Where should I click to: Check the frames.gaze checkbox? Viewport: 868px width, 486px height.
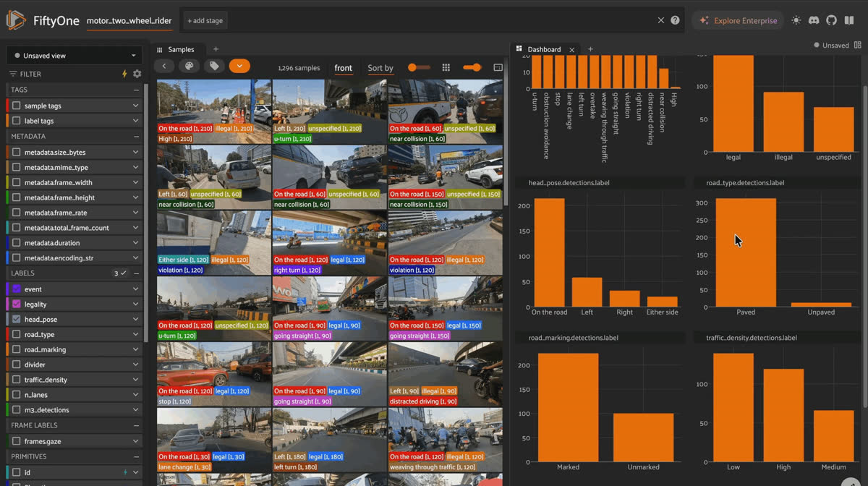(17, 440)
